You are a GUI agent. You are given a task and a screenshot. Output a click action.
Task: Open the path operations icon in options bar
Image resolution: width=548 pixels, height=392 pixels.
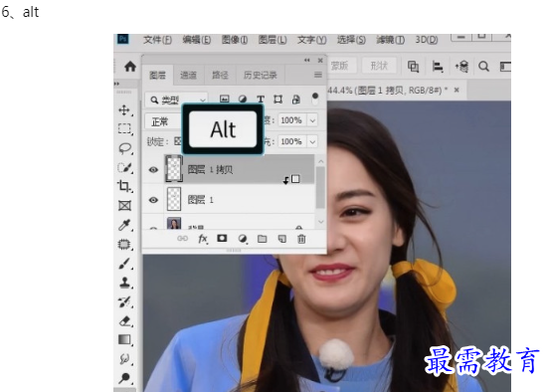point(413,67)
